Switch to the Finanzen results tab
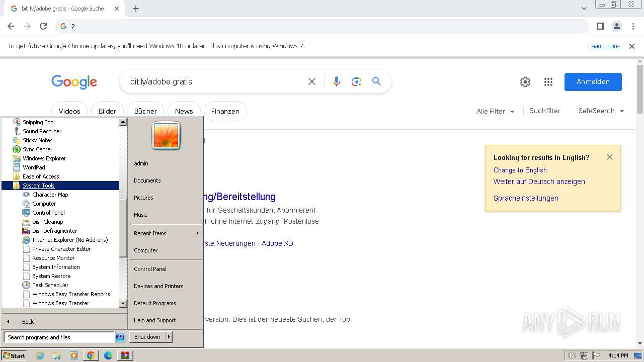The image size is (644, 362). pyautogui.click(x=225, y=111)
